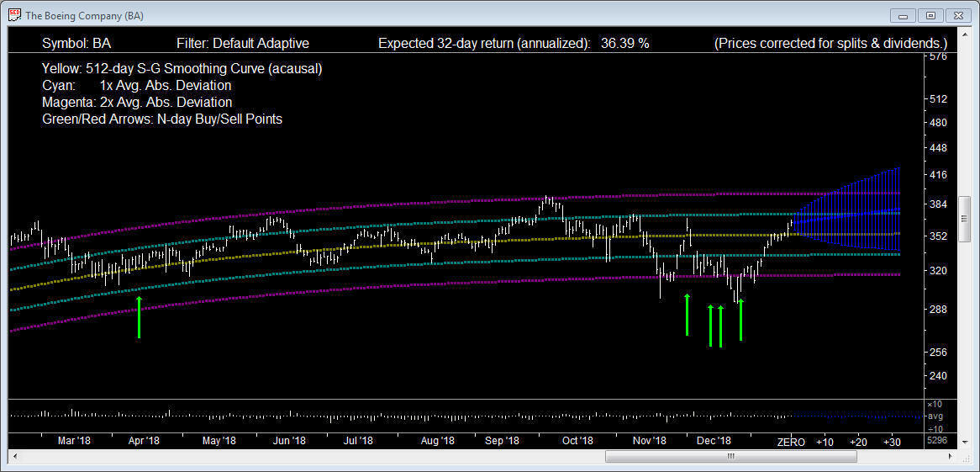Click the 'Nov '18' date axis label
980x472 pixels.
click(650, 441)
